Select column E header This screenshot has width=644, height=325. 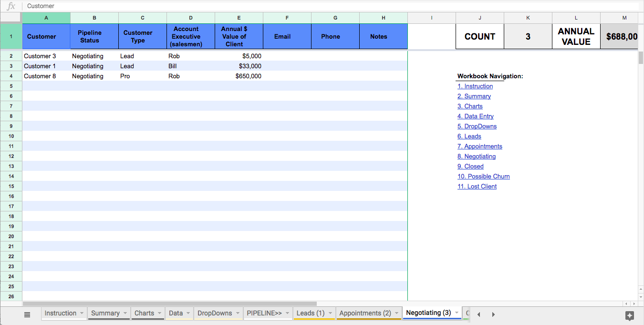click(x=239, y=18)
